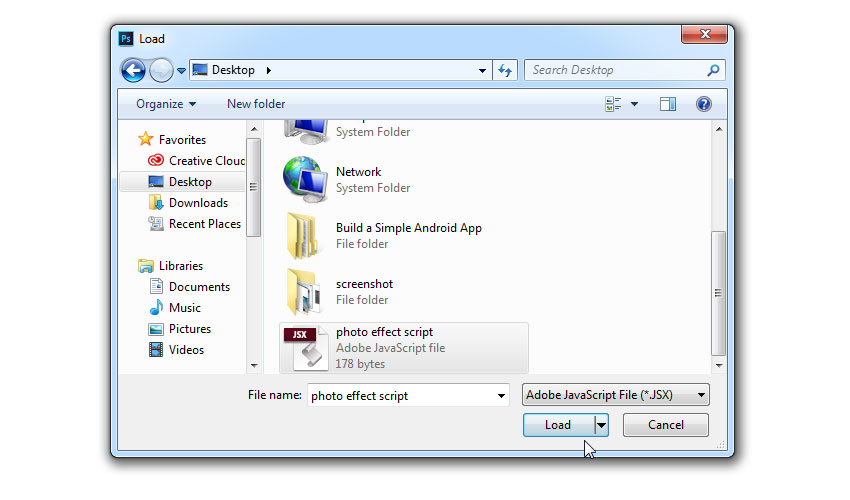The width and height of the screenshot is (850, 500).
Task: Click the search magnifier icon
Action: [713, 70]
